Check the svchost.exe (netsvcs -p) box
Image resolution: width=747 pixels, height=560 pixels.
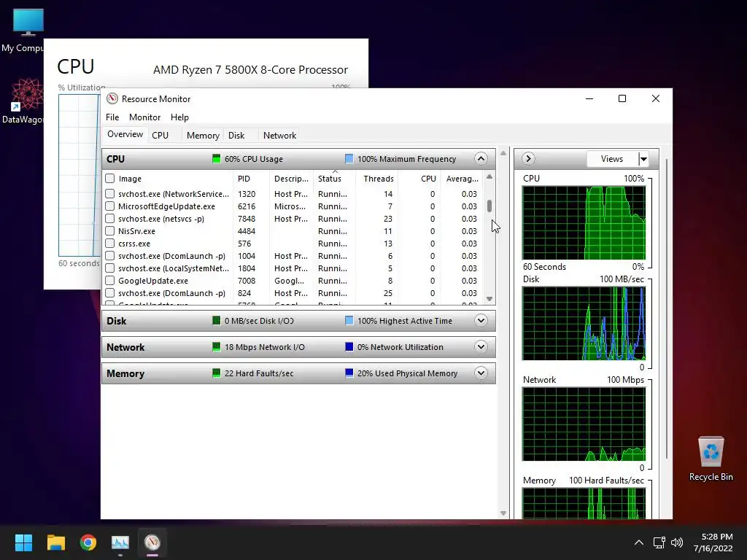click(x=110, y=219)
